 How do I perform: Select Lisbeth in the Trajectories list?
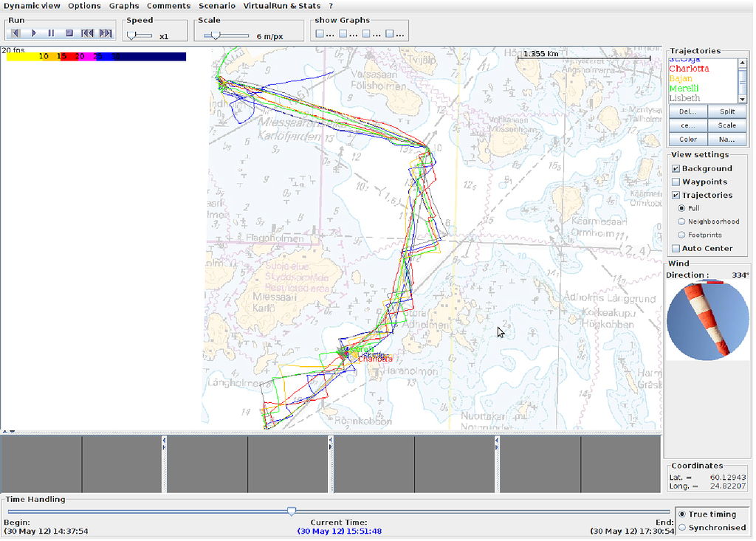[684, 98]
